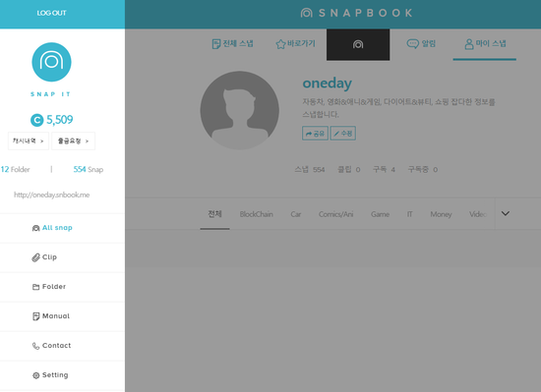Click the All snap camera icon
Viewport: 541px width, 392px height.
click(35, 228)
